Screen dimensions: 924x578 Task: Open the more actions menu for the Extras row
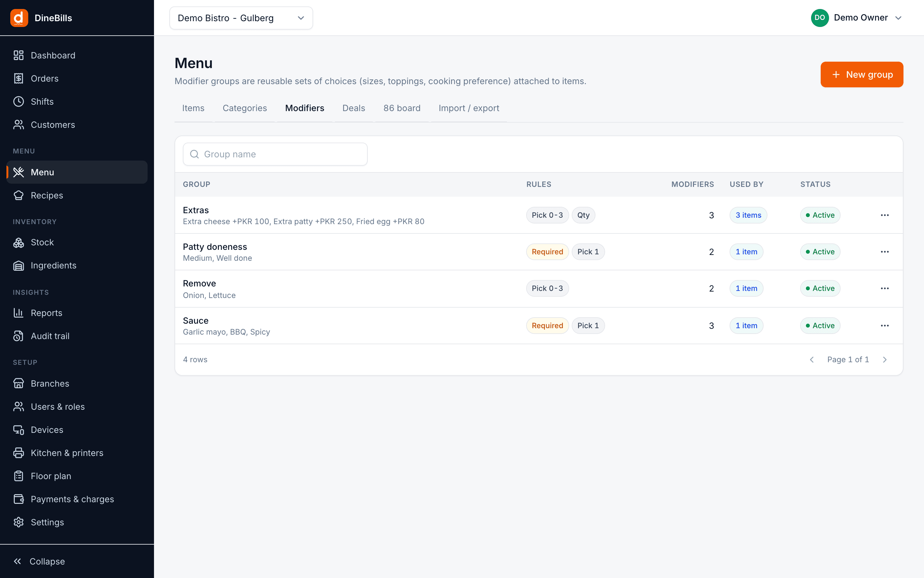[x=885, y=215]
